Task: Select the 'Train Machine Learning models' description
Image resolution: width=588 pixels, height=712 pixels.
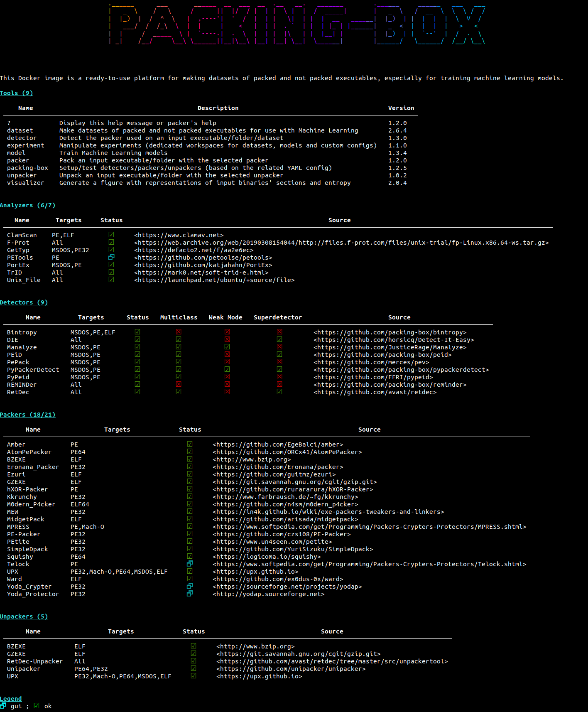Action: 113,153
